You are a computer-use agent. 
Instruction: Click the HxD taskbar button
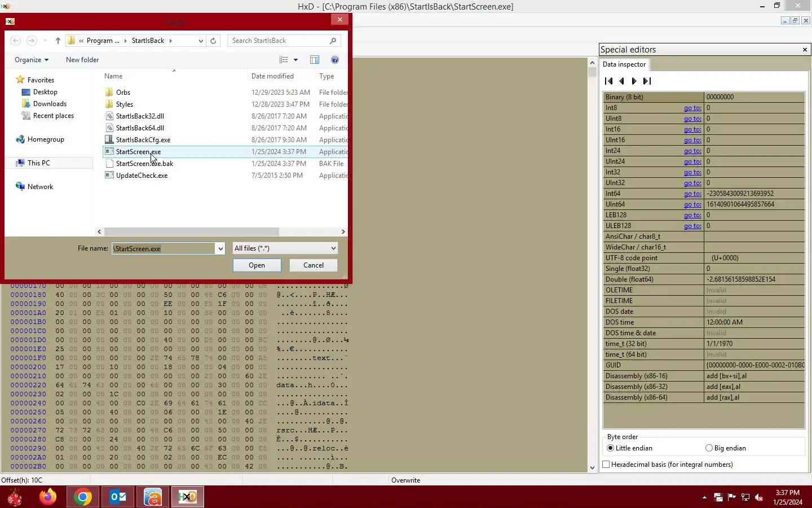coord(188,497)
